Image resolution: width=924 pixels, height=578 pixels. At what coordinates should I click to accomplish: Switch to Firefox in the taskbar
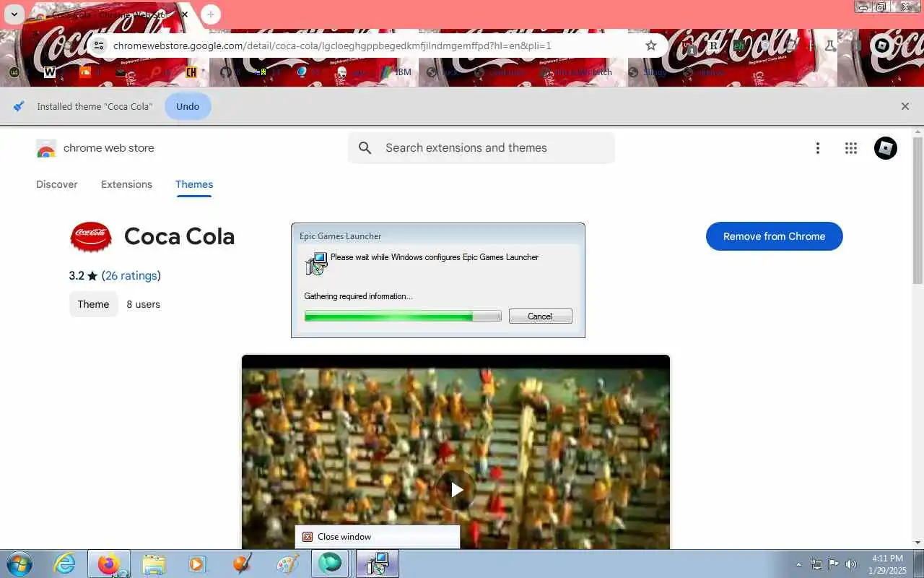click(109, 564)
